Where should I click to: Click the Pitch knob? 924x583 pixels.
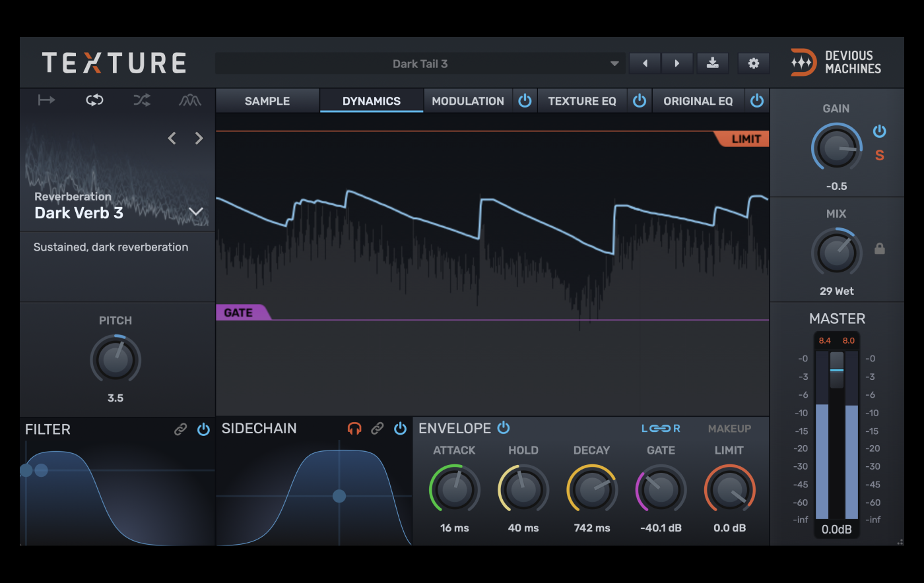pyautogui.click(x=115, y=360)
